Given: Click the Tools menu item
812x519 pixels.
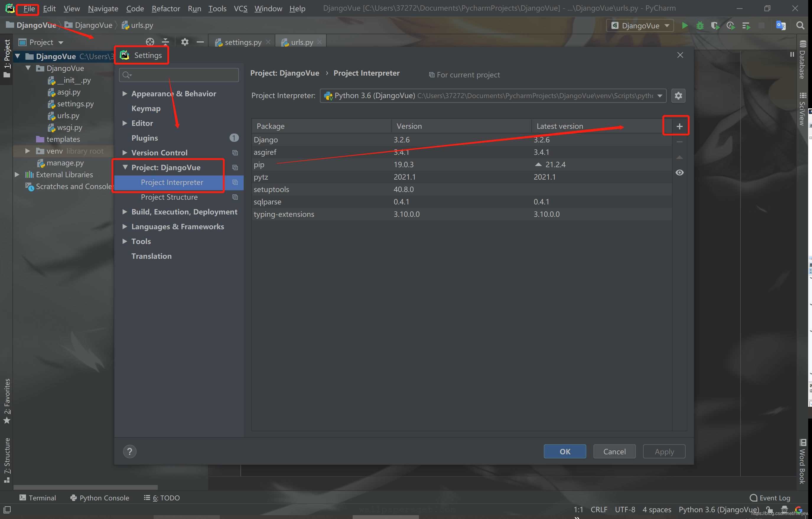Looking at the screenshot, I should click(216, 8).
